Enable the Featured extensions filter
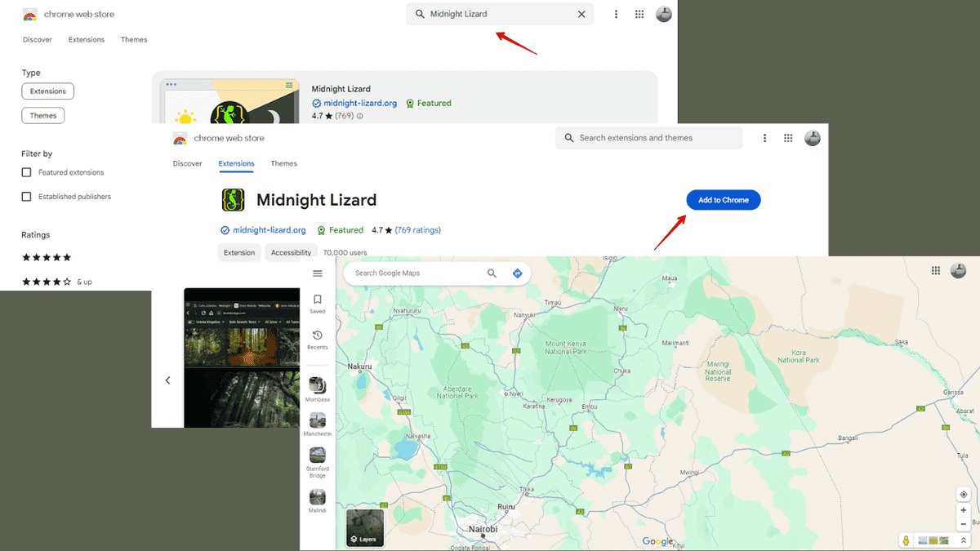980x551 pixels. coord(25,172)
